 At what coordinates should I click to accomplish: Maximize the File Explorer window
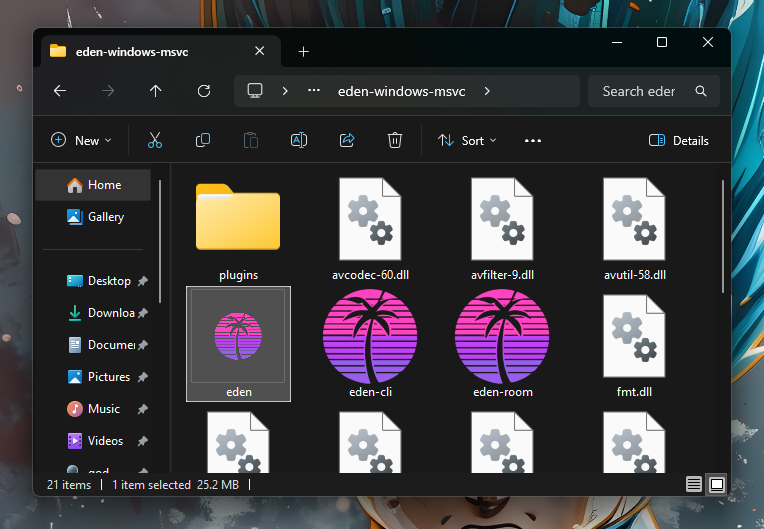click(662, 42)
